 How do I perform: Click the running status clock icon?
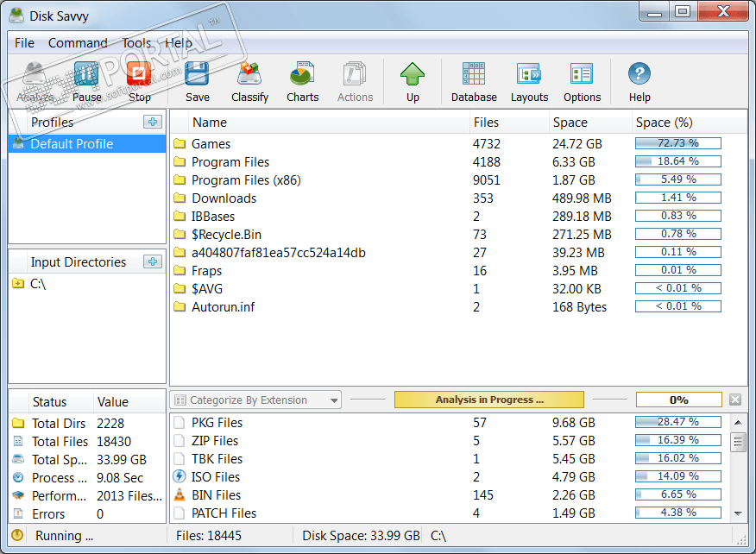(x=17, y=535)
